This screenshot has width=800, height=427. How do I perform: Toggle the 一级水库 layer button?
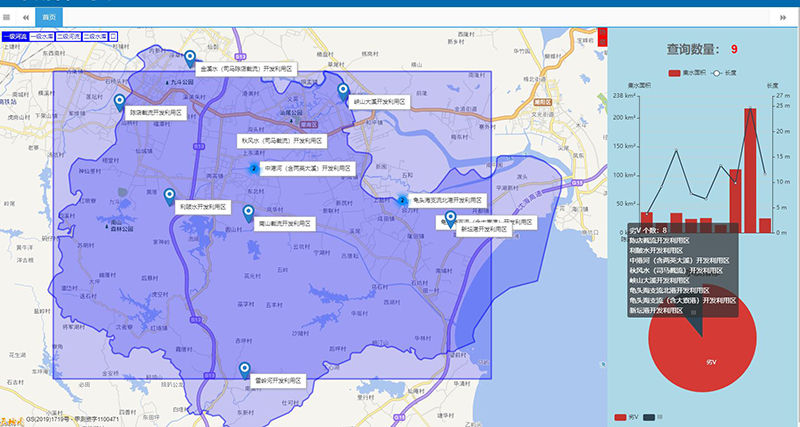pyautogui.click(x=41, y=36)
